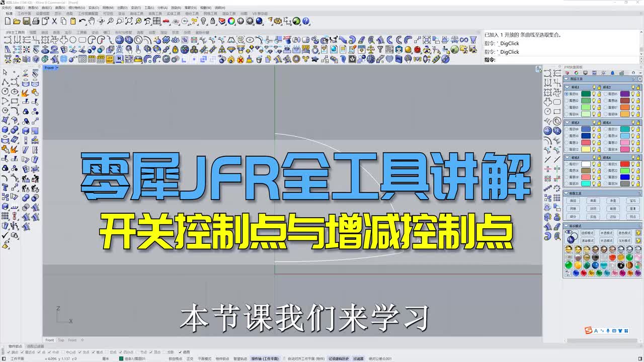The width and height of the screenshot is (644, 362).
Task: Collapse the 组名1 group
Action: coord(568,87)
